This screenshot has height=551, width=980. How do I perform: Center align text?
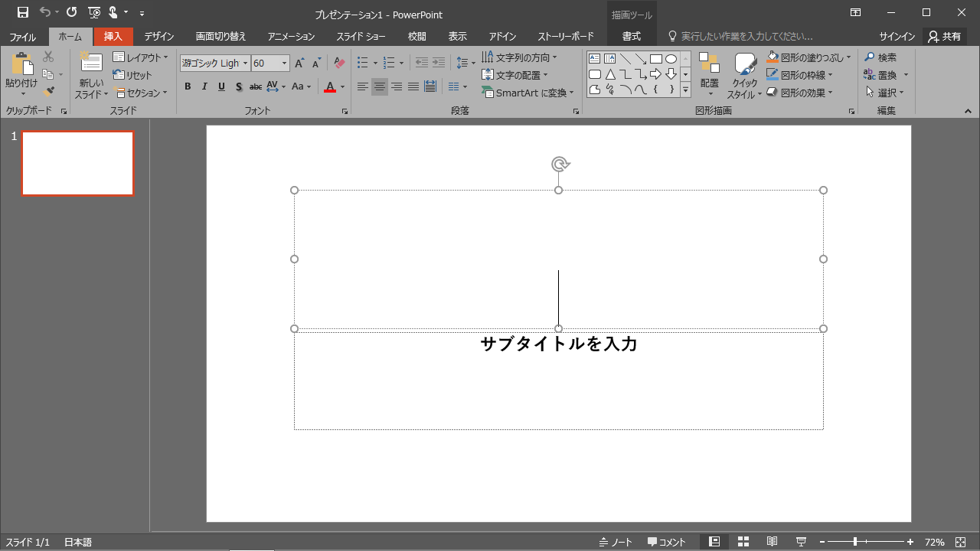coord(380,86)
